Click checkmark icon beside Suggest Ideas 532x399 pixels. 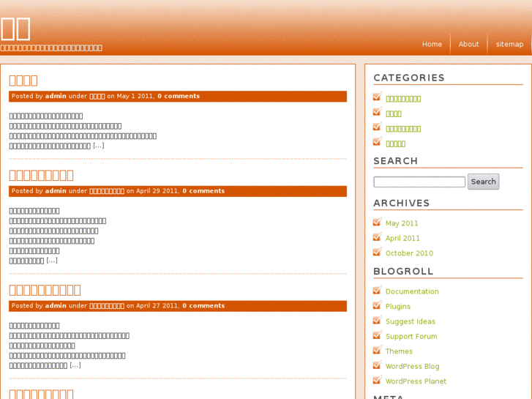pyautogui.click(x=378, y=320)
